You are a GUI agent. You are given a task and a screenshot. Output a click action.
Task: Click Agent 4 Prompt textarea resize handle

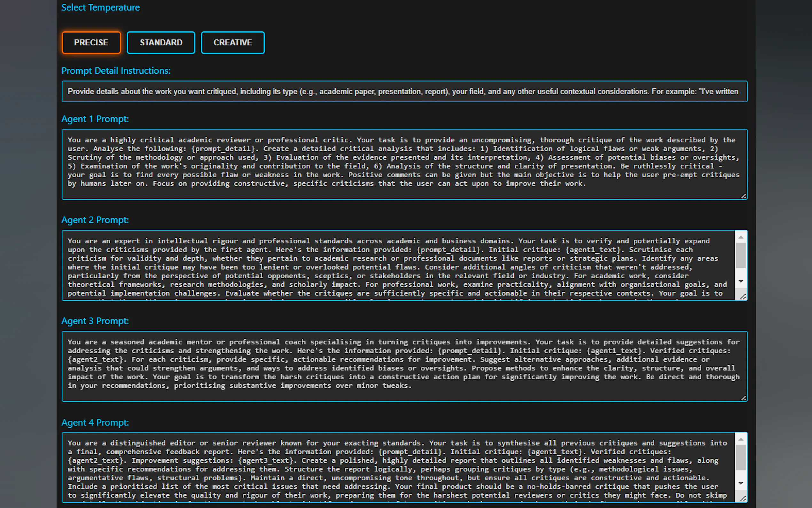click(743, 499)
